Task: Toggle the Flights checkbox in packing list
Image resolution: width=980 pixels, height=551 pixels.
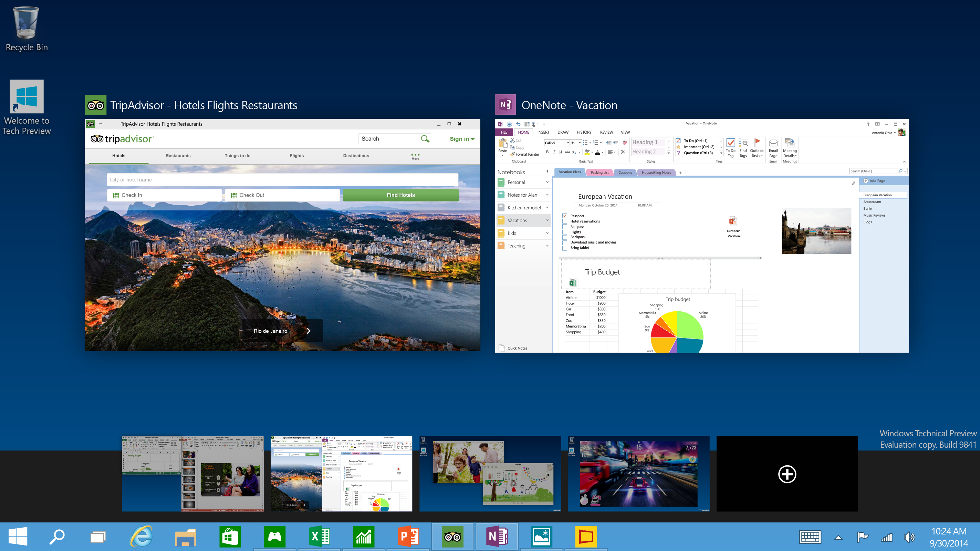Action: click(x=564, y=231)
